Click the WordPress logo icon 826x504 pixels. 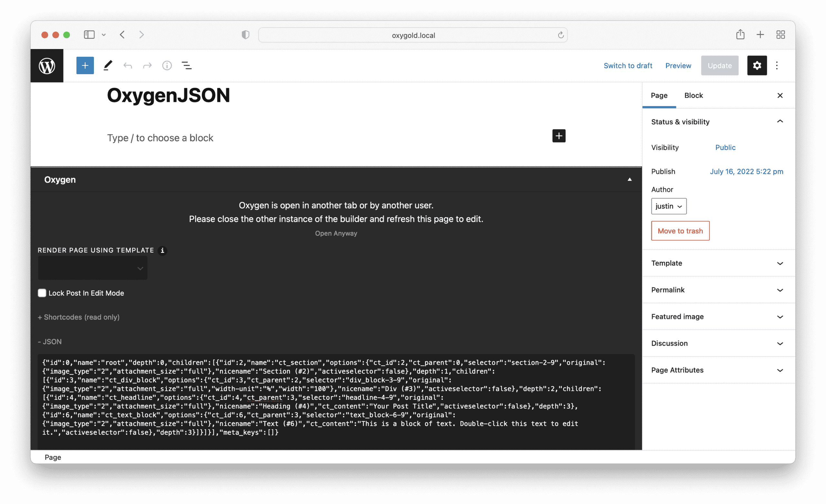point(47,66)
